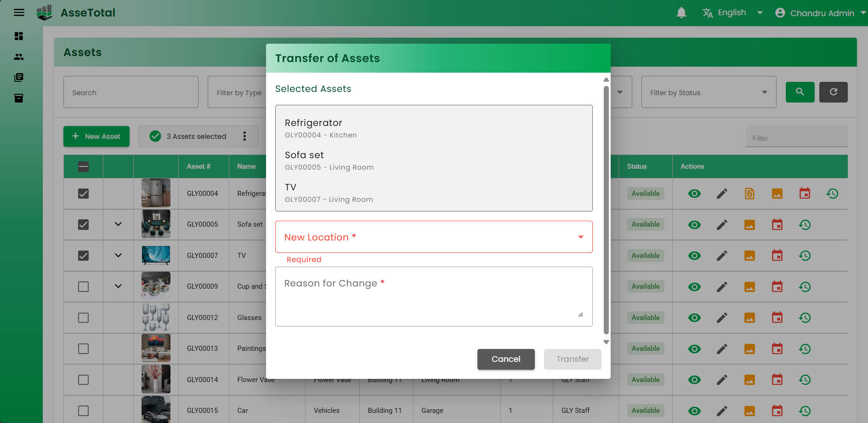This screenshot has height=423, width=868.
Task: Click the Search input field
Action: (x=131, y=92)
